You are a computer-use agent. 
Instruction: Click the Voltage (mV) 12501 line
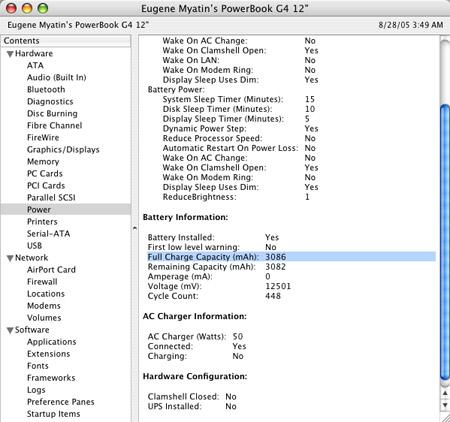click(219, 286)
